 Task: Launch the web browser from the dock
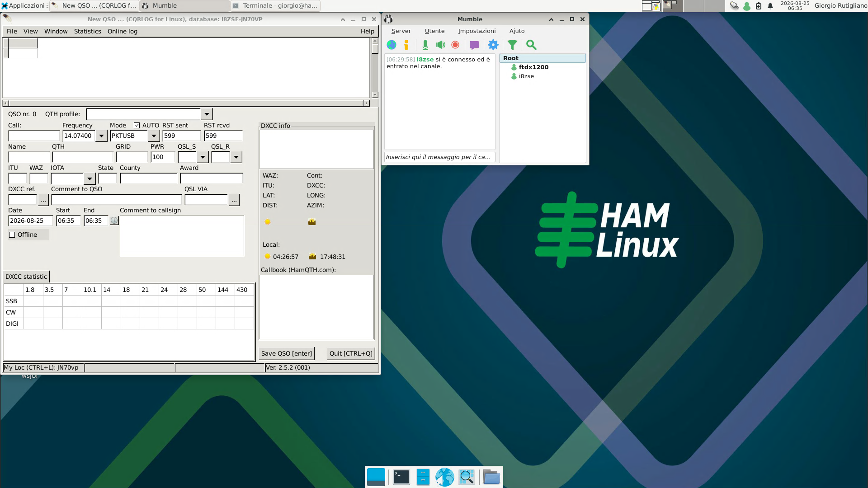[445, 477]
